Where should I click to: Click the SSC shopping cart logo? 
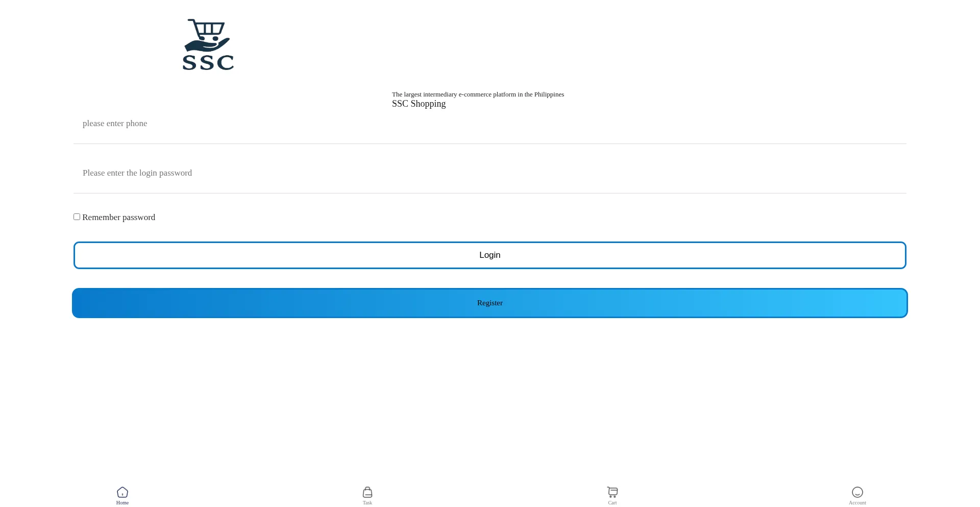click(x=208, y=44)
